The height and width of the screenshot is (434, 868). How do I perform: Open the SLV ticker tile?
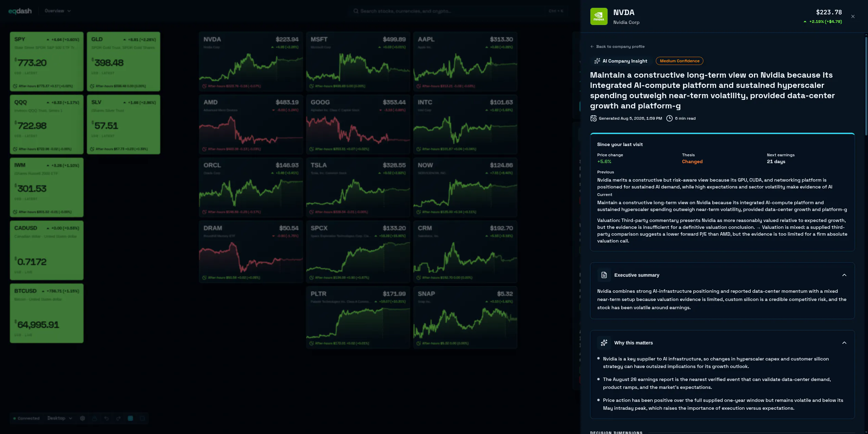click(x=124, y=124)
